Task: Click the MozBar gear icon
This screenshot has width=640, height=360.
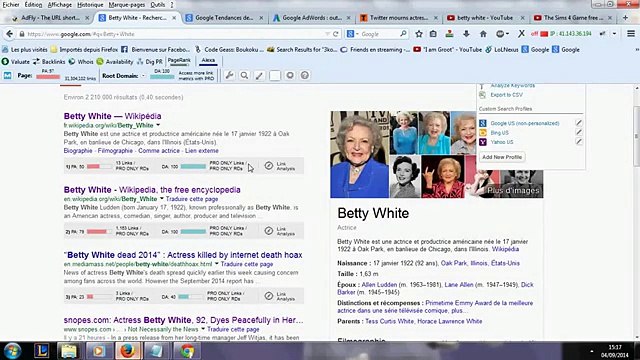Action: (x=290, y=76)
